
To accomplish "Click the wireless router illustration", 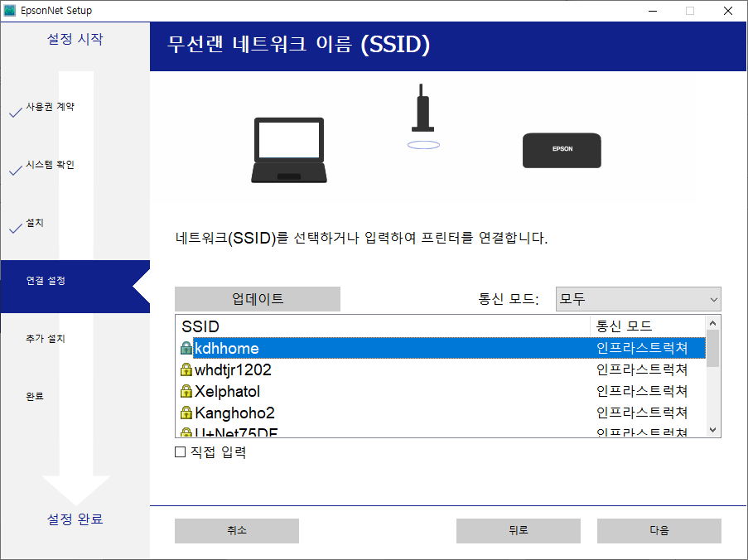I will pyautogui.click(x=423, y=116).
